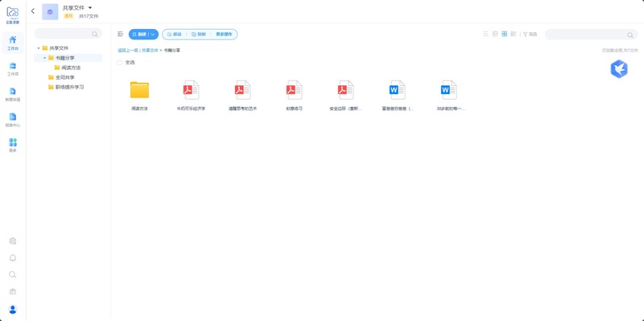This screenshot has width=644, height=321.
Task: Open 安全边际 PDF file
Action: 346,89
